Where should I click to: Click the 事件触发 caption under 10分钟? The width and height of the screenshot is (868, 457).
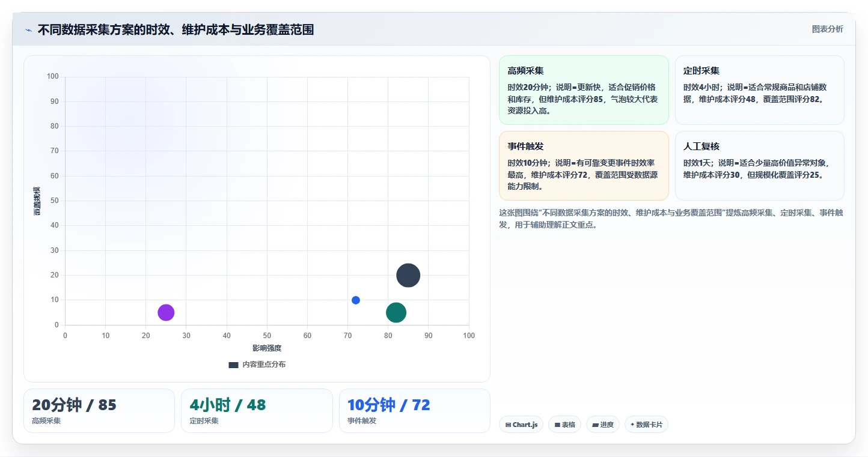click(x=362, y=421)
